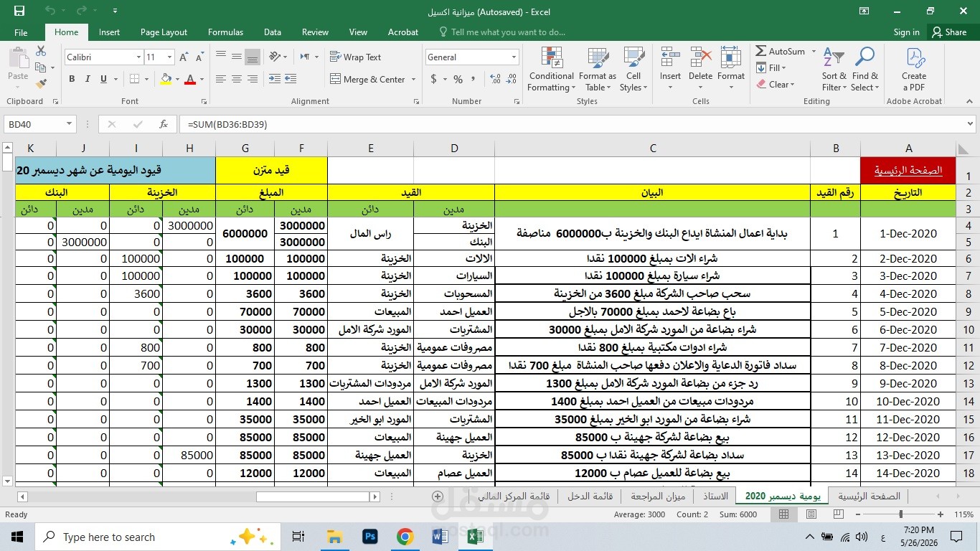
Task: Open Chrome from the taskbar
Action: click(x=405, y=537)
